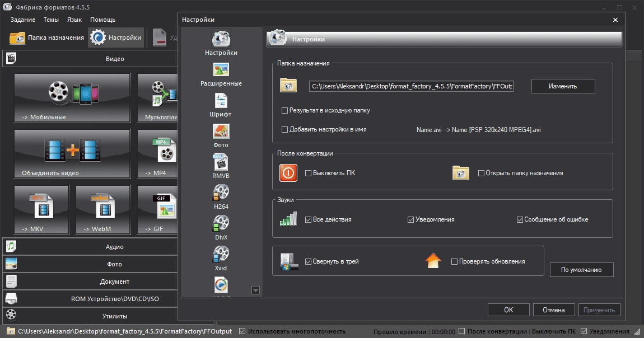This screenshot has height=338, width=644.
Task: Open the Помощь menu
Action: (102, 20)
